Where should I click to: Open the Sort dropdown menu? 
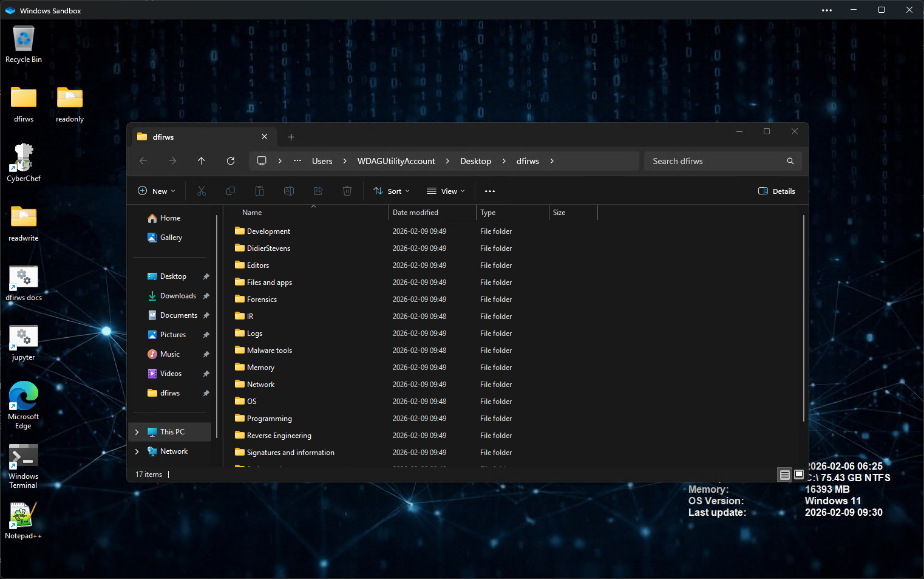(x=392, y=191)
